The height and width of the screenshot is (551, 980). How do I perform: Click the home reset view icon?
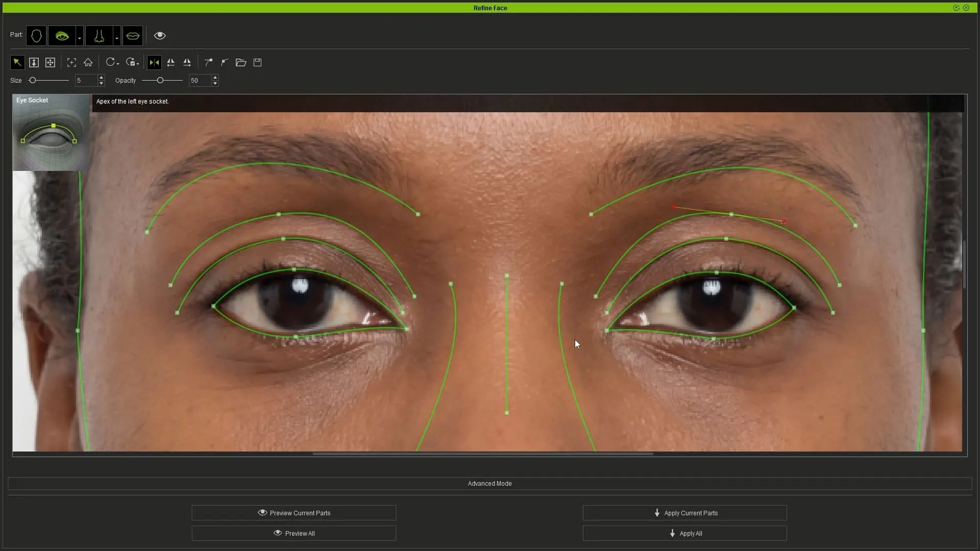pos(88,62)
